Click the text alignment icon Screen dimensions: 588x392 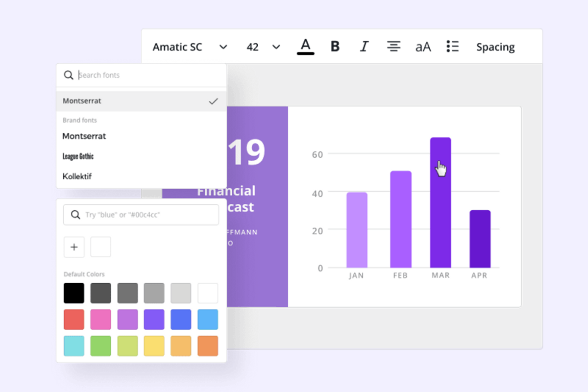(x=393, y=46)
